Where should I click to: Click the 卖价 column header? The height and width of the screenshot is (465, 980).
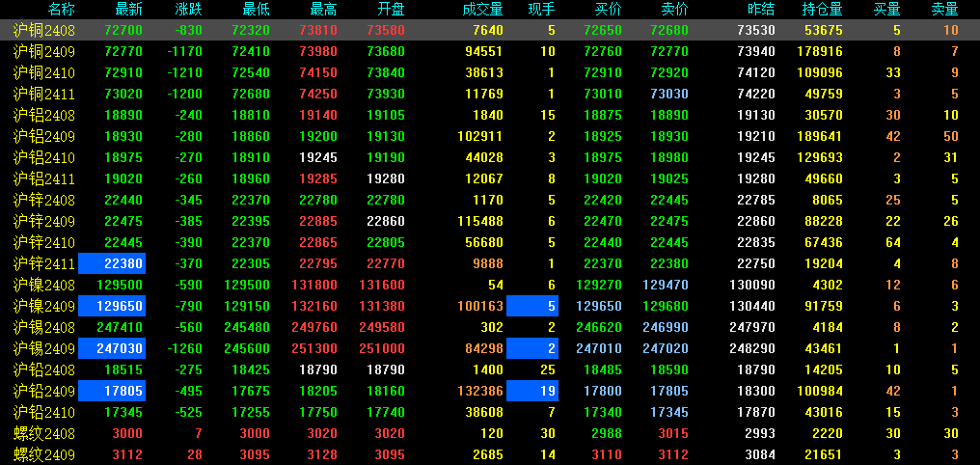tap(674, 9)
